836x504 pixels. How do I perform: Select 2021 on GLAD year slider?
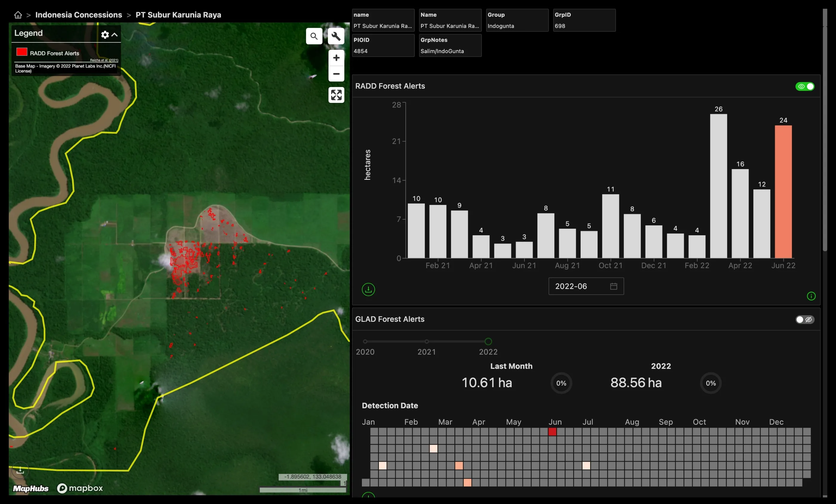click(426, 341)
